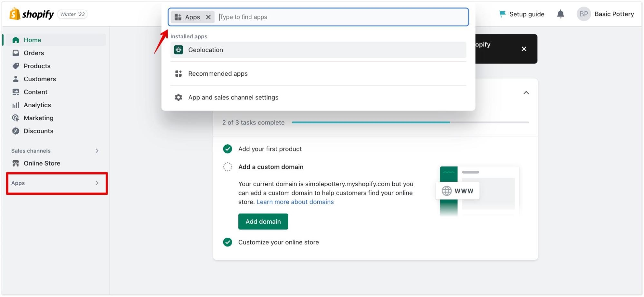Click the Setup guide flag icon
Screen dimensions: 644x297
point(502,14)
